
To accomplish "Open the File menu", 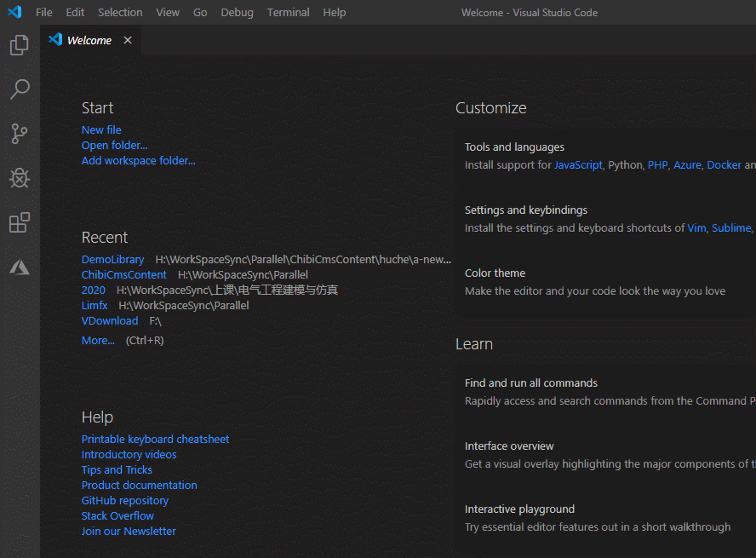I will [44, 13].
